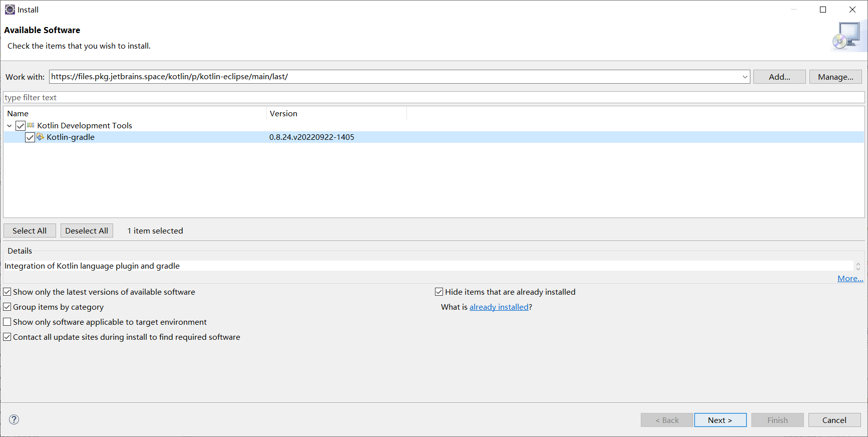Click version 0.8.24.v20220922-1405 cell
Viewport: 868px width, 437px height.
pos(311,137)
